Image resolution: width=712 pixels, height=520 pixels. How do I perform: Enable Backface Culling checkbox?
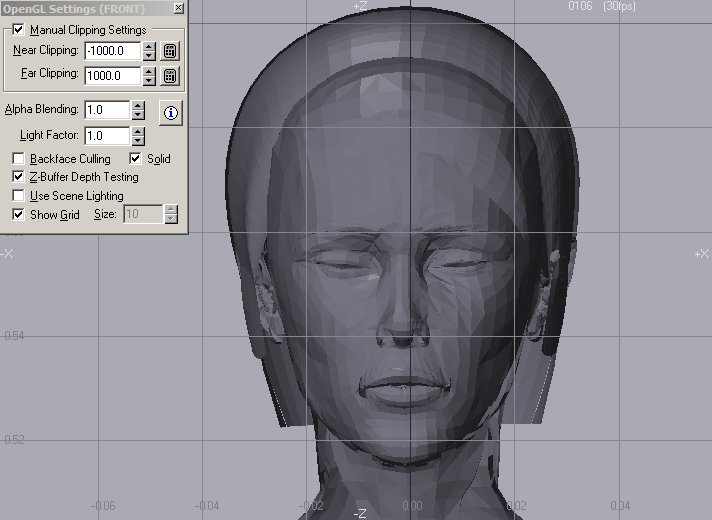click(x=18, y=159)
